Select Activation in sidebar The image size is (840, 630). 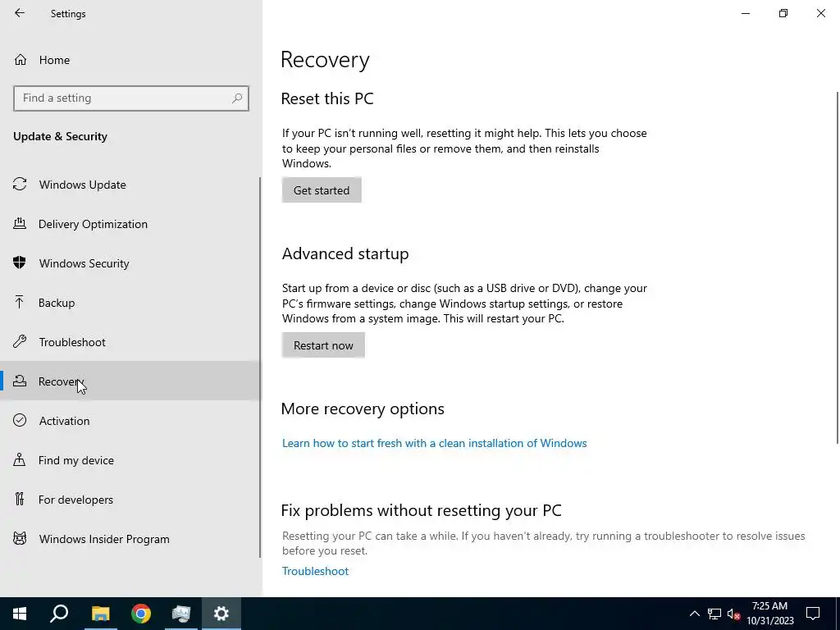click(x=130, y=421)
